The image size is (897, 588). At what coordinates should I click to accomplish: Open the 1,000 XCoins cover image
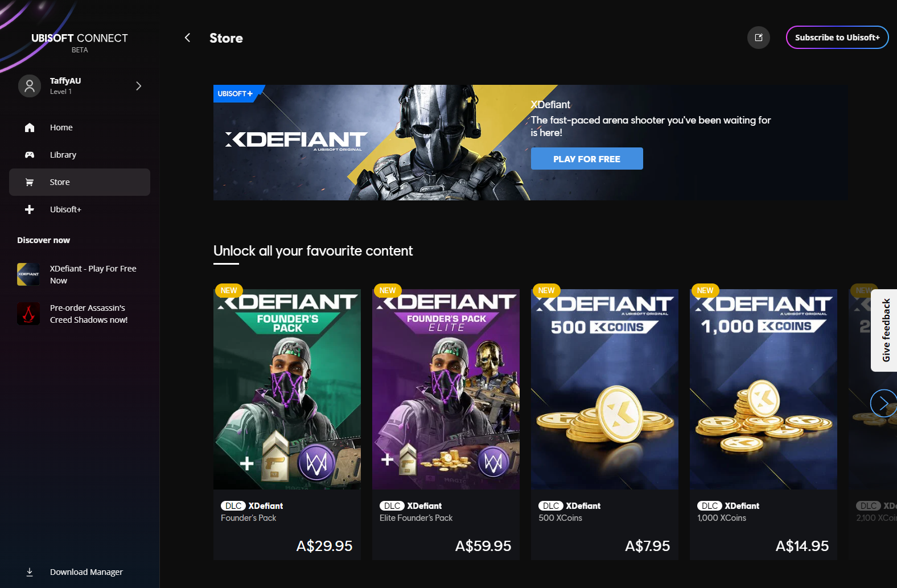tap(763, 389)
